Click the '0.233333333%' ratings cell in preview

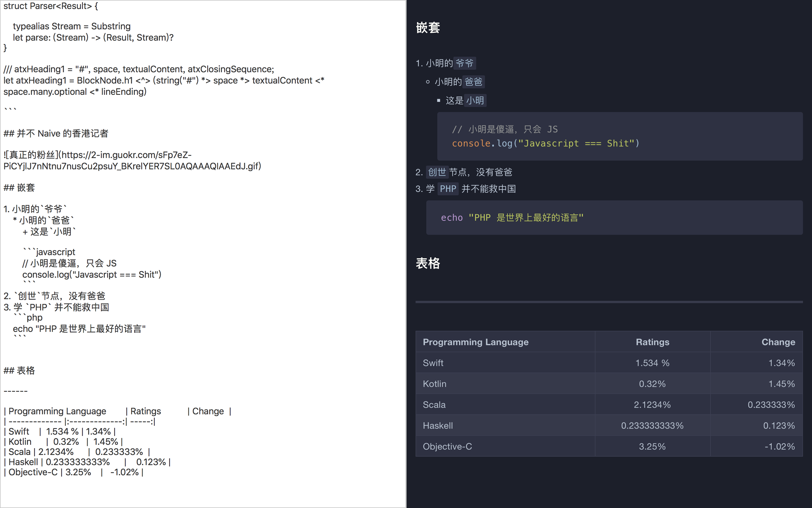point(652,426)
